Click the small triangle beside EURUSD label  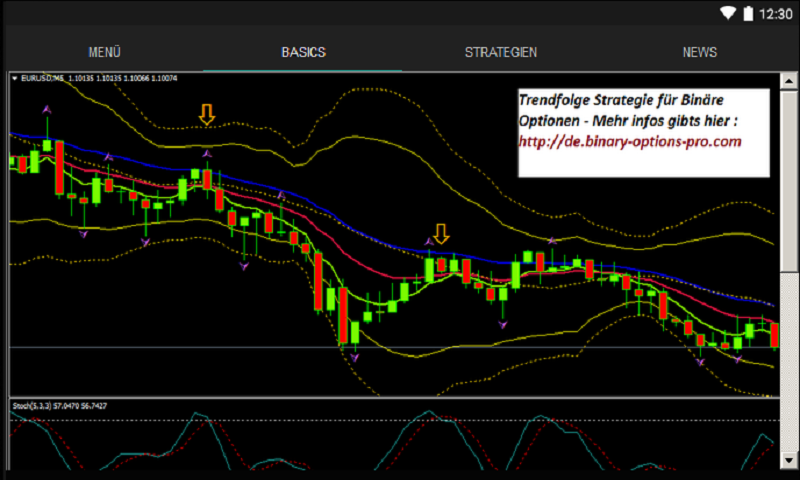tap(15, 79)
